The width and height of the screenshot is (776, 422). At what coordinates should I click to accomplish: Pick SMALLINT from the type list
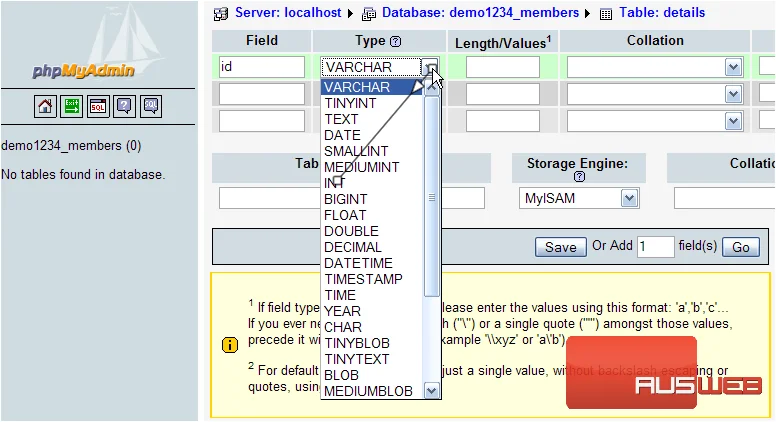pos(372,151)
